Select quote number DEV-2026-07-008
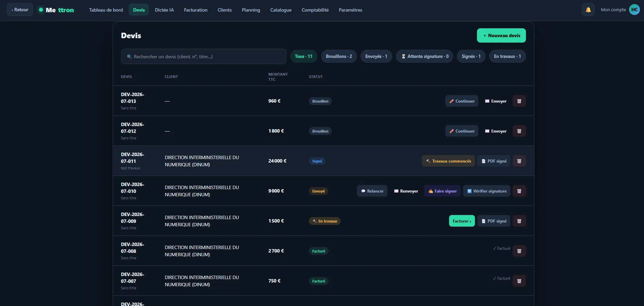Image resolution: width=644 pixels, height=306 pixels. coord(133,248)
